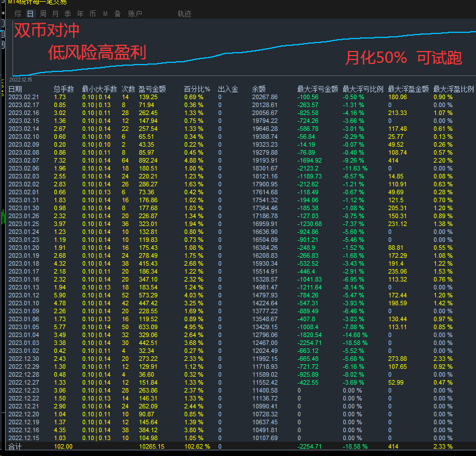
Task: Click the 最大浮亏比例 column header
Action: pyautogui.click(x=363, y=89)
